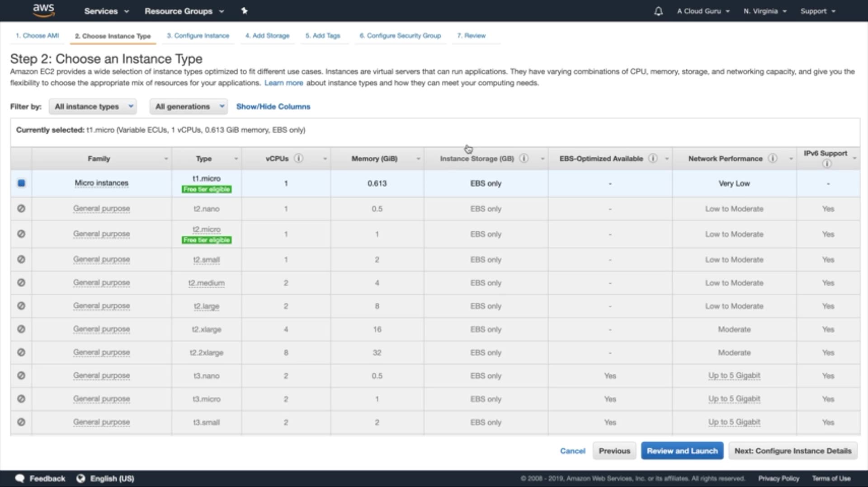868x487 pixels.
Task: Click disabled selector icon for t3.small
Action: point(21,422)
